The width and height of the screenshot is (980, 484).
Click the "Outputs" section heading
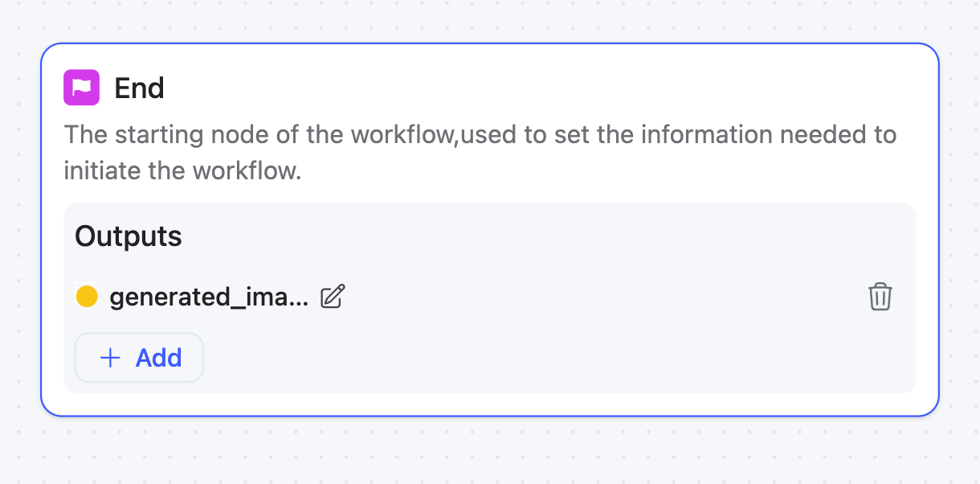(x=129, y=236)
